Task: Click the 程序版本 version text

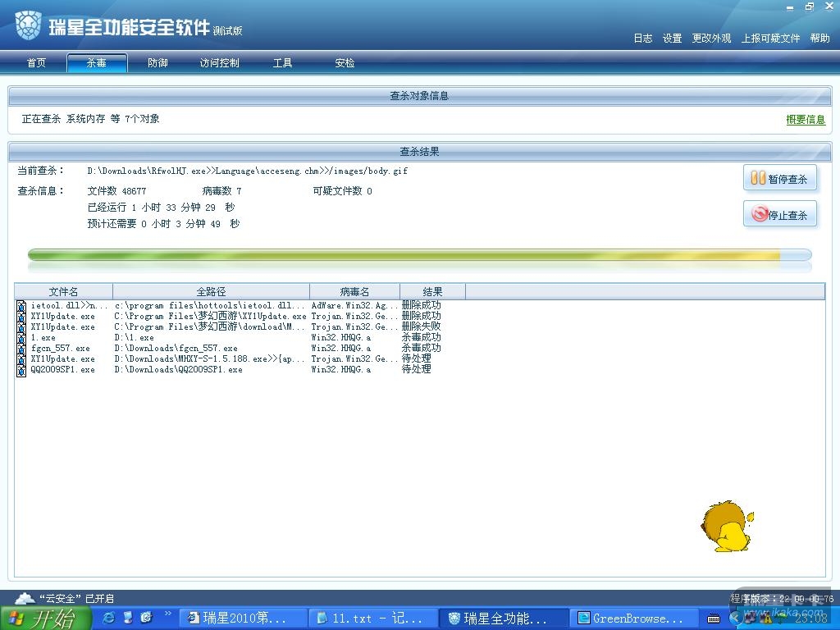Action: click(782, 598)
